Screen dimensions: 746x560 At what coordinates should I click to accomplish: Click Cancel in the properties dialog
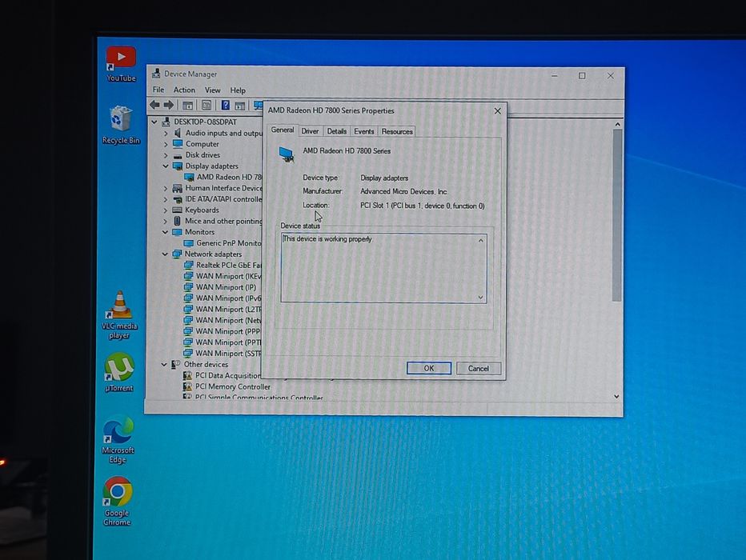[x=478, y=368]
